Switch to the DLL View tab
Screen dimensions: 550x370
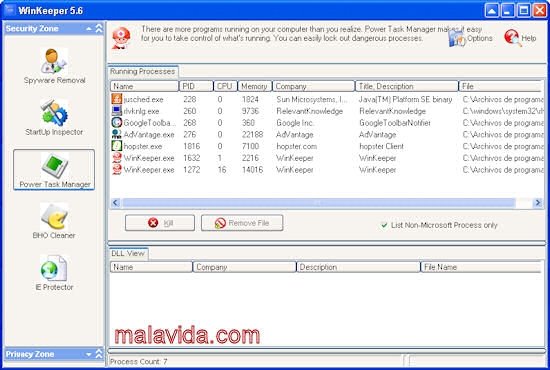128,253
